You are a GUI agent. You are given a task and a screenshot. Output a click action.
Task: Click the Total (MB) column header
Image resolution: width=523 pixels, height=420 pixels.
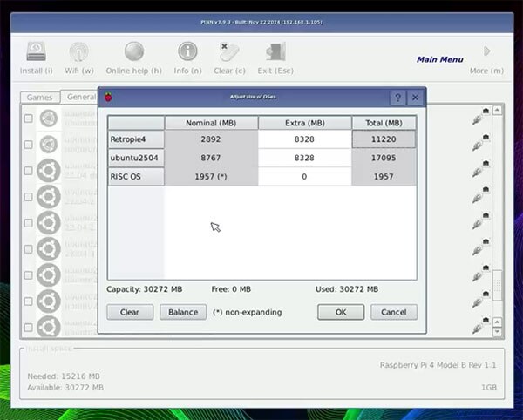[x=384, y=123]
